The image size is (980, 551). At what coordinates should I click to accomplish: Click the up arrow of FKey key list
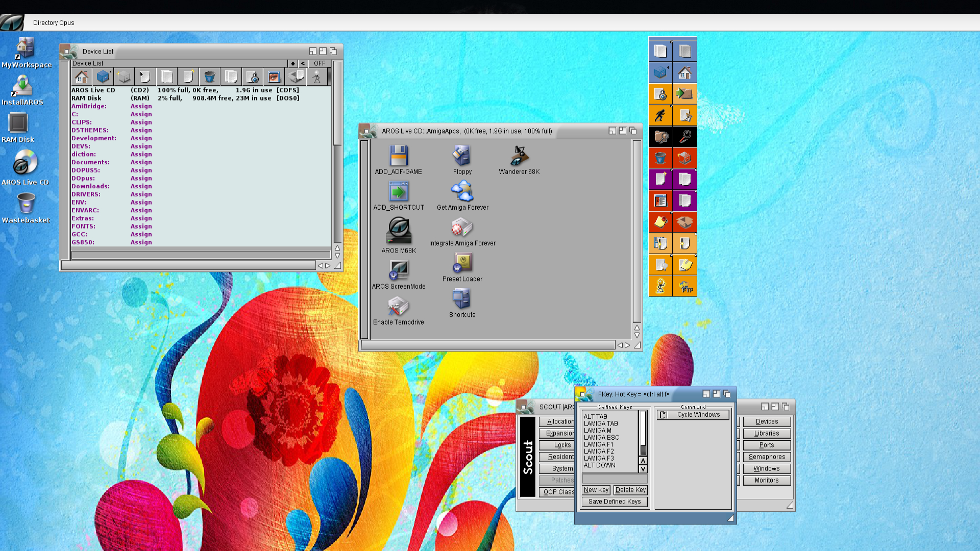[643, 461]
